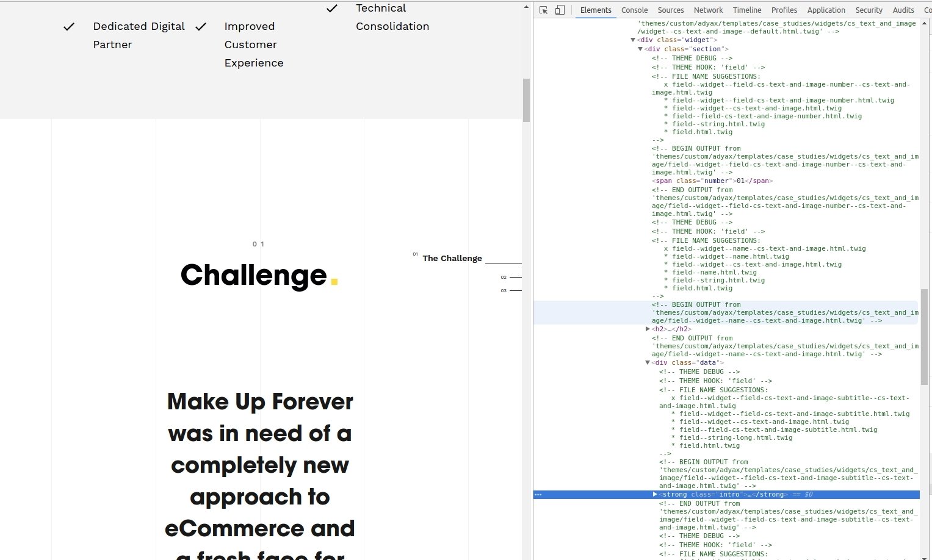The height and width of the screenshot is (560, 932).
Task: Click the The Challenge navigation link
Action: (452, 258)
